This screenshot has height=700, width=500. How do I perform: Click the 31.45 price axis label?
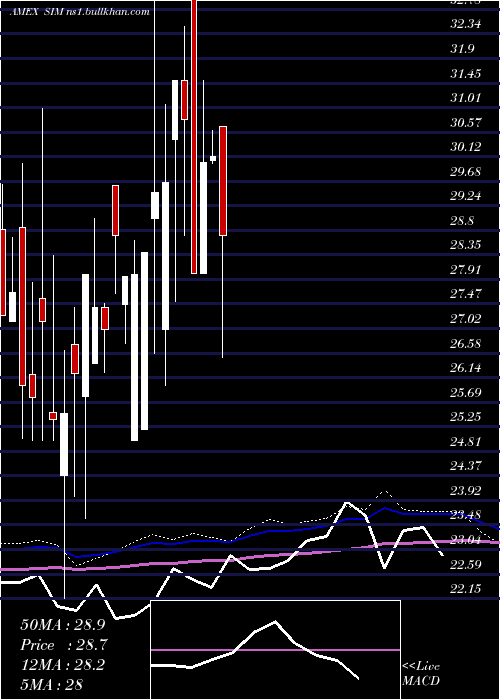click(x=466, y=73)
